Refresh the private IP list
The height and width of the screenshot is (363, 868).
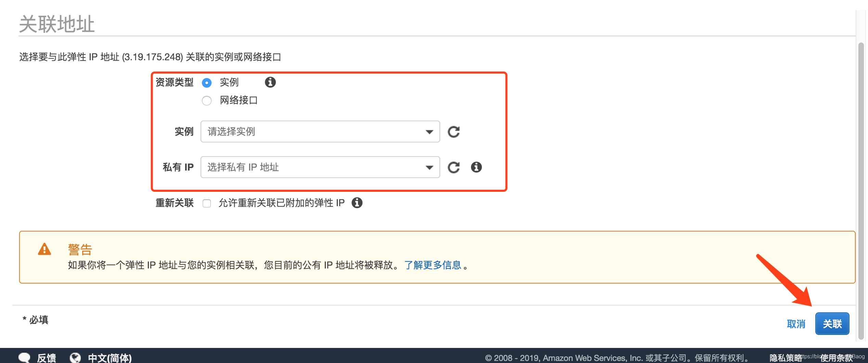(454, 167)
